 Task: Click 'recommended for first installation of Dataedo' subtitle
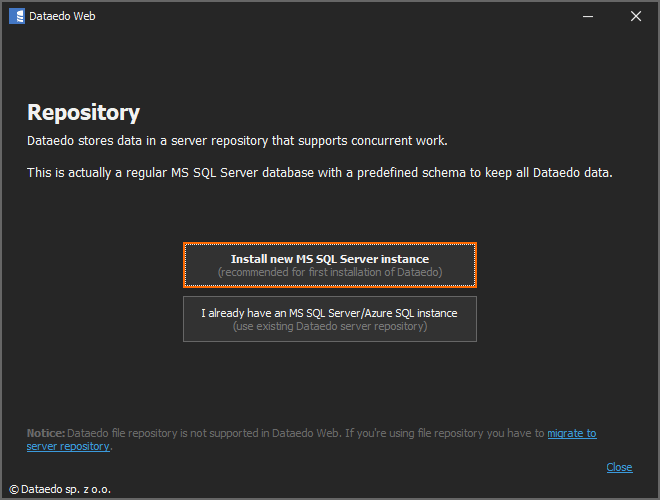(329, 272)
